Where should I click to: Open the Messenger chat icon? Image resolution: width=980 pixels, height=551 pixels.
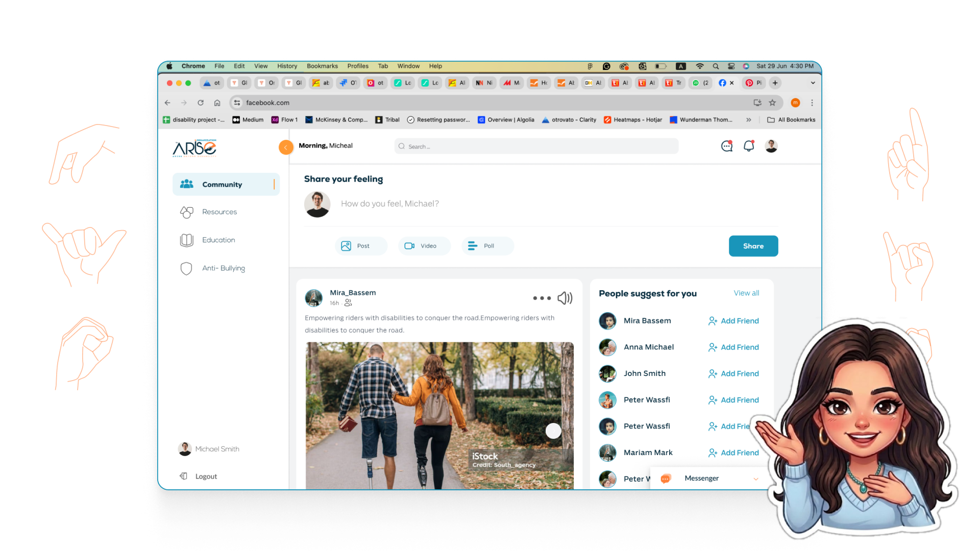[666, 479]
